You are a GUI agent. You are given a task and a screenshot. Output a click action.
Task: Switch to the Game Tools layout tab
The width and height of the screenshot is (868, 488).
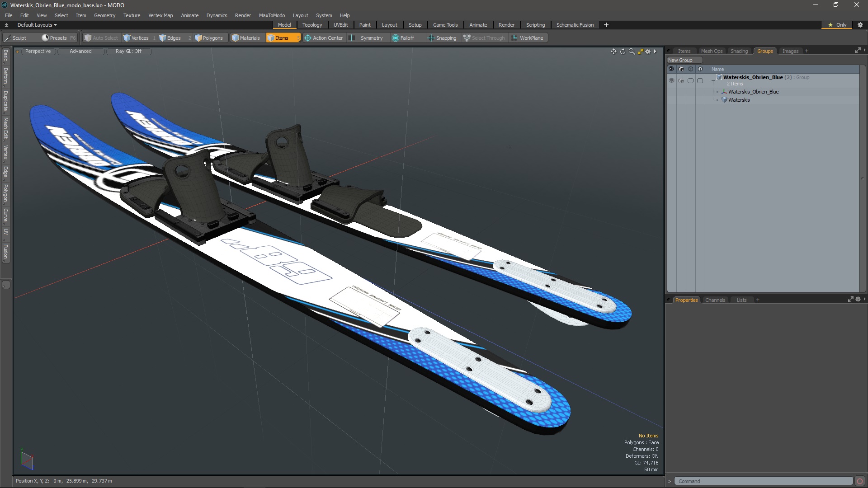point(445,25)
